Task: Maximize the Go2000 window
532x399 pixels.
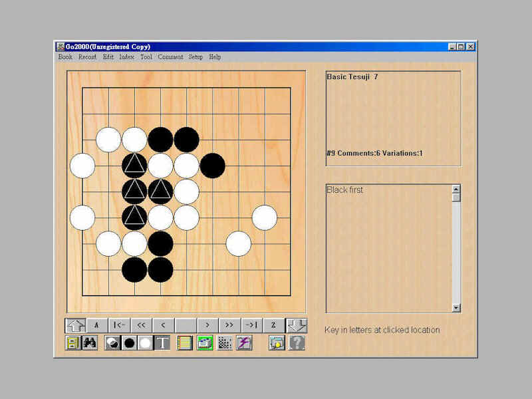Action: [x=460, y=47]
